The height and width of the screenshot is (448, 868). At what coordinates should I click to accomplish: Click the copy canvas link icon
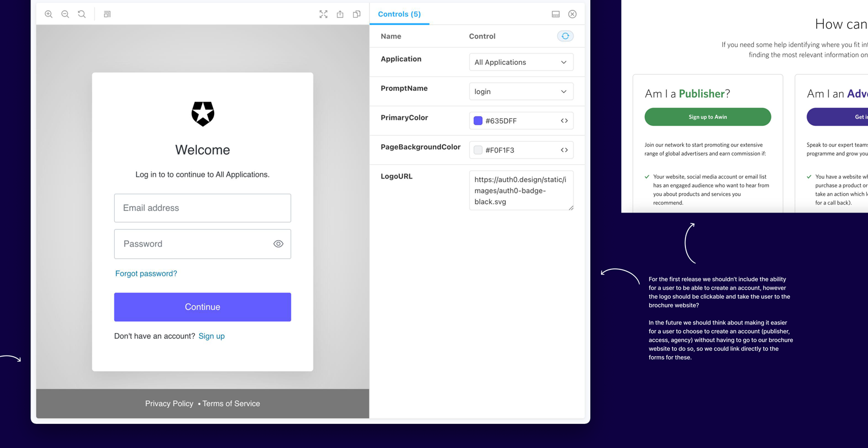pyautogui.click(x=356, y=14)
